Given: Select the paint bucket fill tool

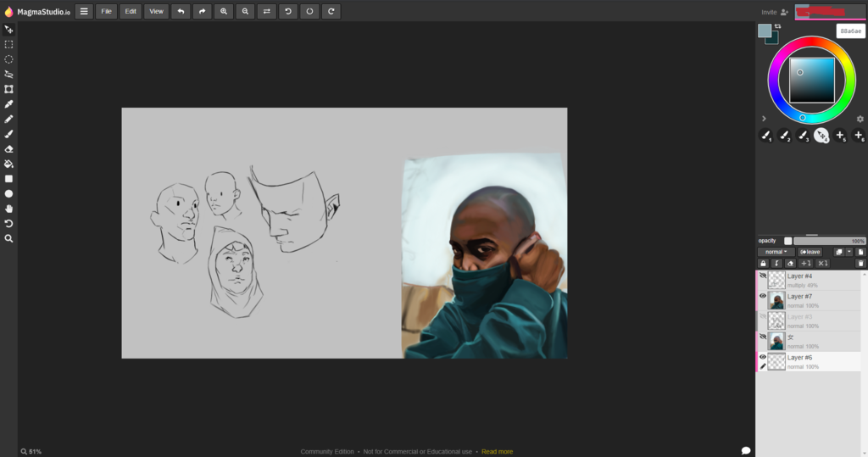Looking at the screenshot, I should (8, 164).
